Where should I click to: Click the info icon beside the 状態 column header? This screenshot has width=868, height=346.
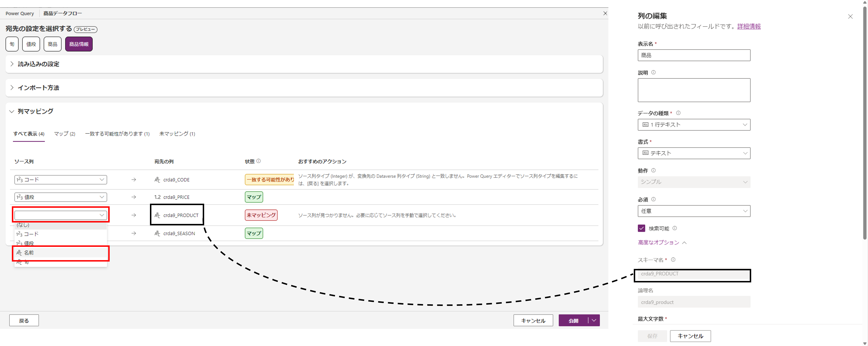pyautogui.click(x=259, y=161)
